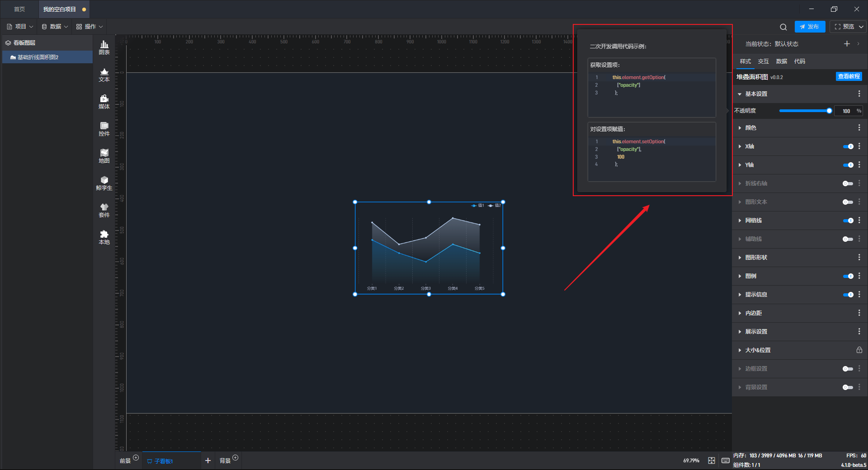Open 颜色 more options dots

pyautogui.click(x=859, y=128)
